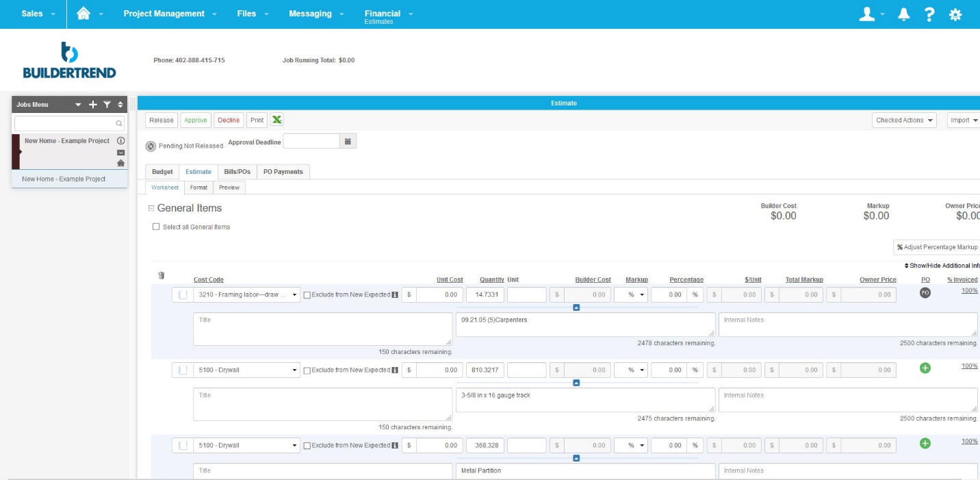Click 100% invoiced link, Framing labor row

[x=969, y=290]
